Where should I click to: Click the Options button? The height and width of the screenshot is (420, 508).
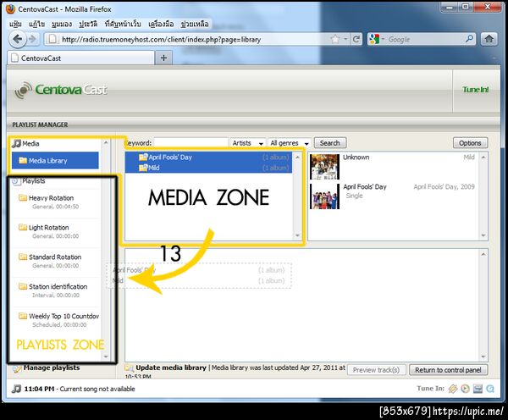[470, 143]
